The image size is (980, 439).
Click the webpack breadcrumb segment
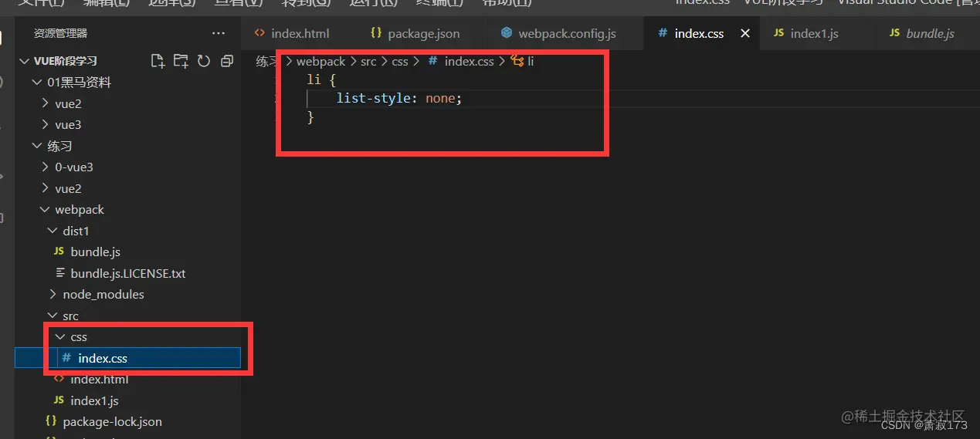(x=320, y=61)
